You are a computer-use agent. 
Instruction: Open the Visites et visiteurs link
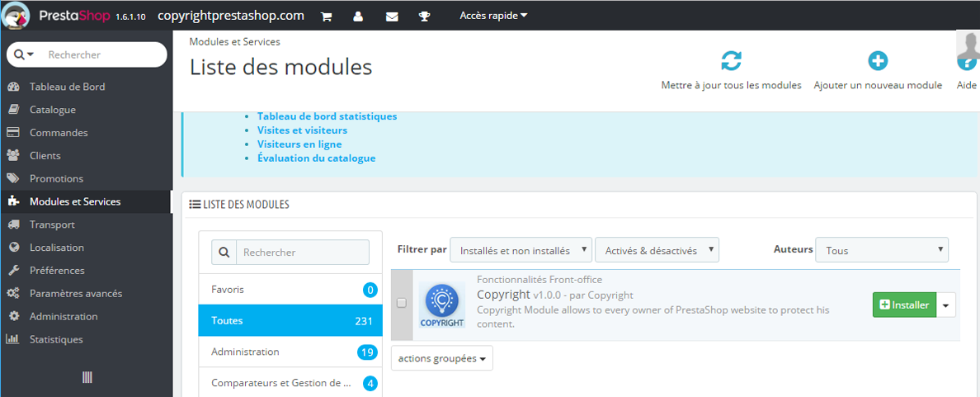302,130
